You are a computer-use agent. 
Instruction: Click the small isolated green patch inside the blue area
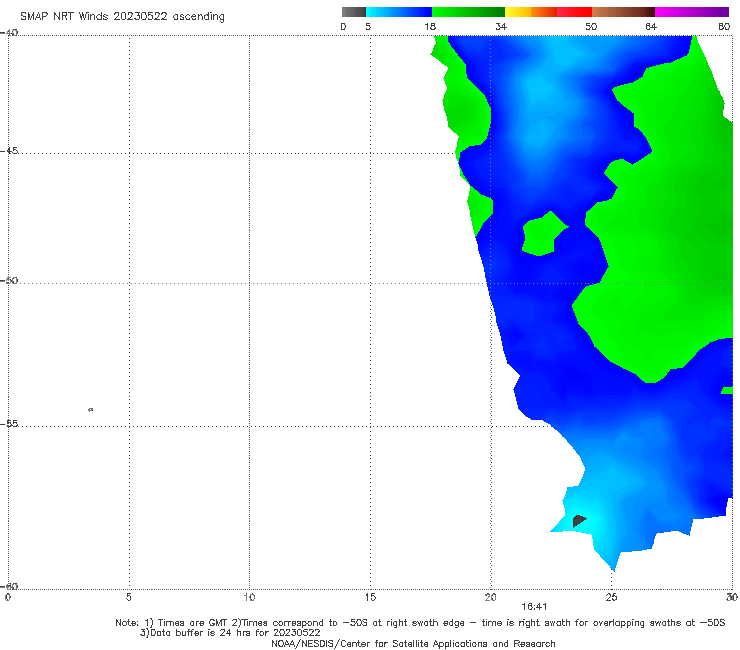[544, 234]
